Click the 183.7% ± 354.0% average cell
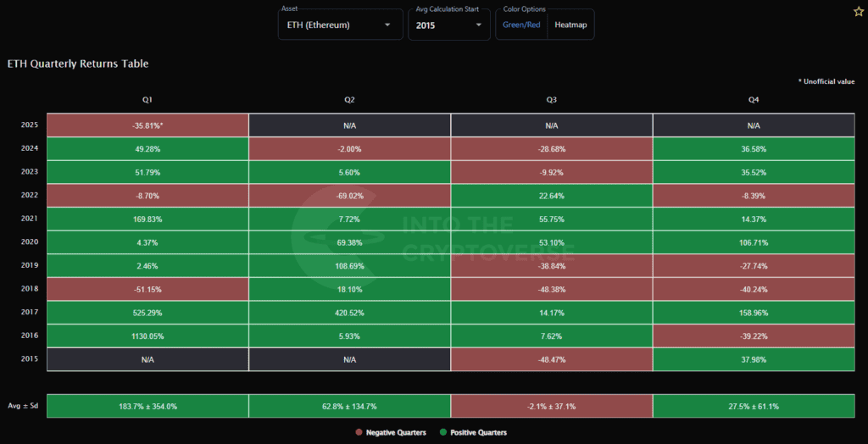Viewport: 868px width, 444px height. [147, 407]
